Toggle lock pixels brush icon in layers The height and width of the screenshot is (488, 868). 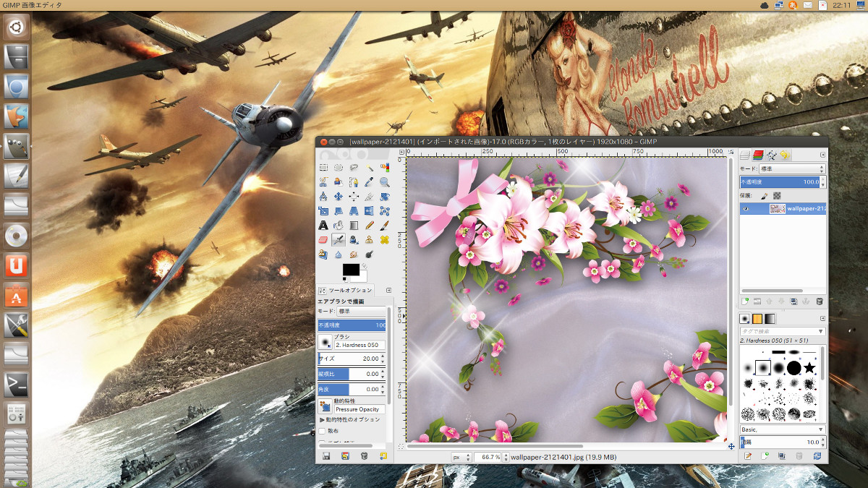tap(764, 196)
